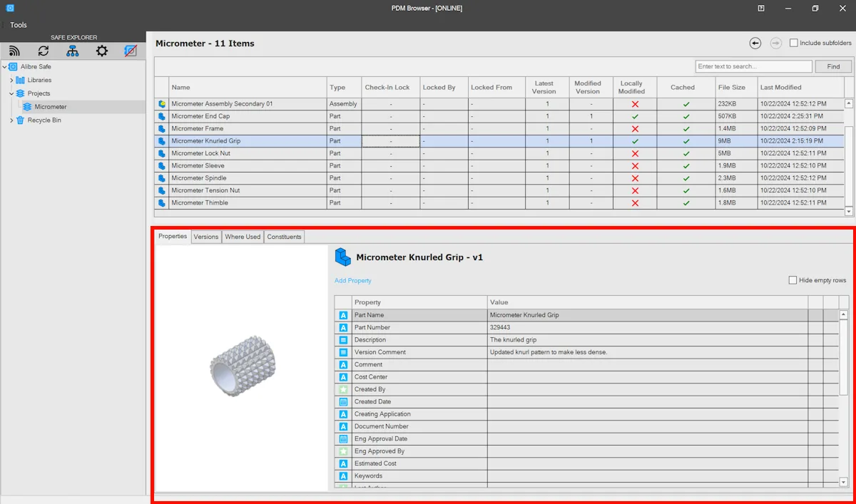Click the Find button
Screen dimensions: 856x504
[833, 66]
